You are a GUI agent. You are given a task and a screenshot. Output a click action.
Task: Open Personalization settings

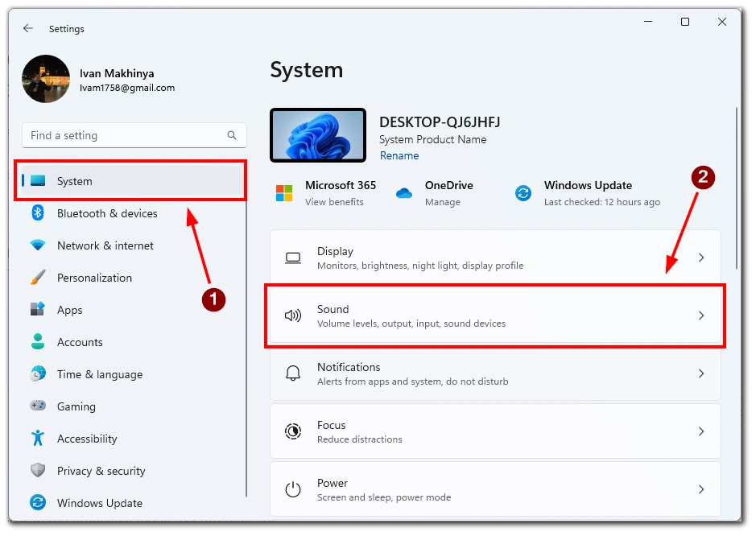[131, 278]
